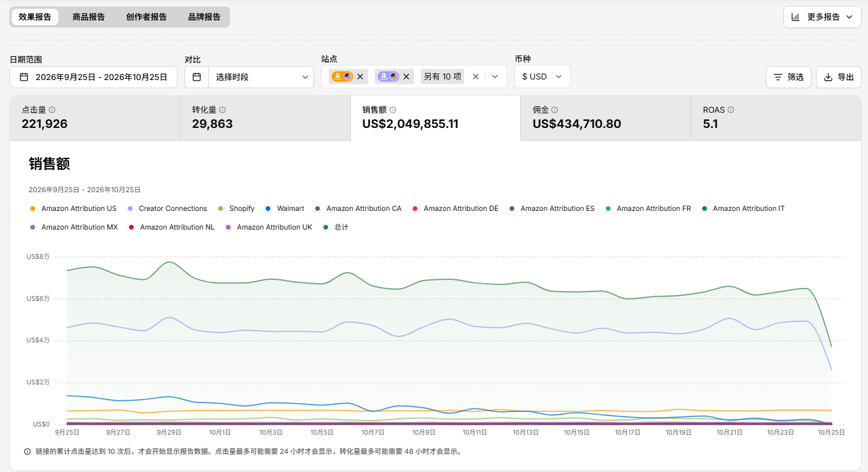Toggle Walmart legend series
The image size is (868, 472).
pos(284,209)
